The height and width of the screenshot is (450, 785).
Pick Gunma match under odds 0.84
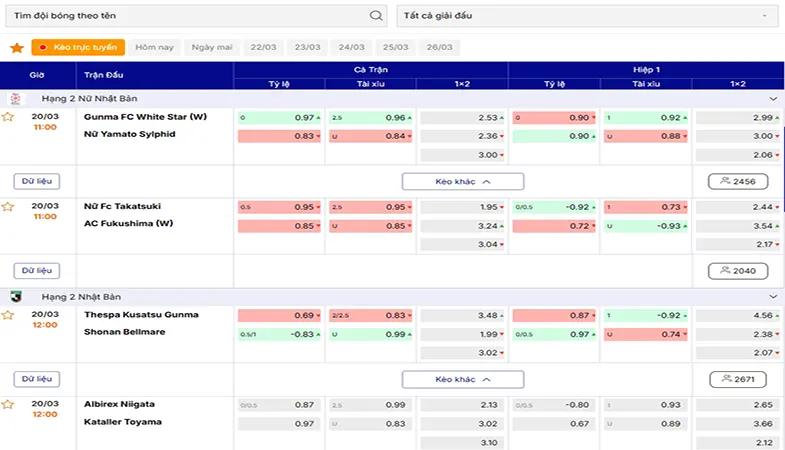click(x=370, y=136)
